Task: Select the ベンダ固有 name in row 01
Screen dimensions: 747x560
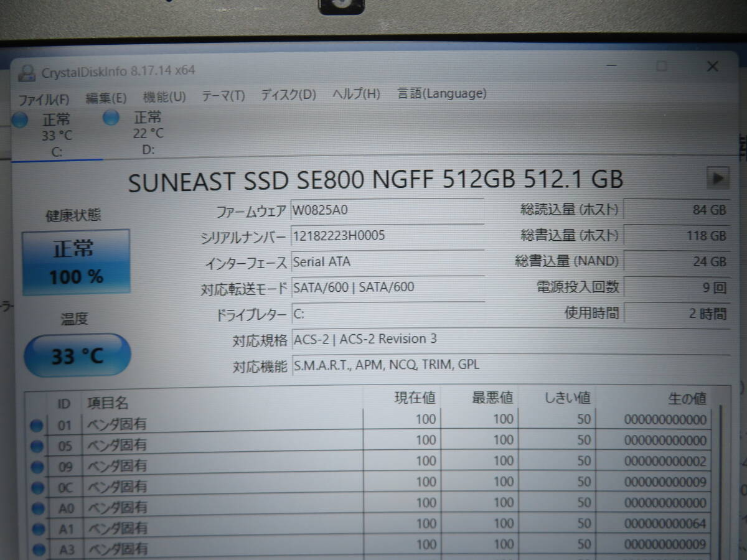Action: 116,424
